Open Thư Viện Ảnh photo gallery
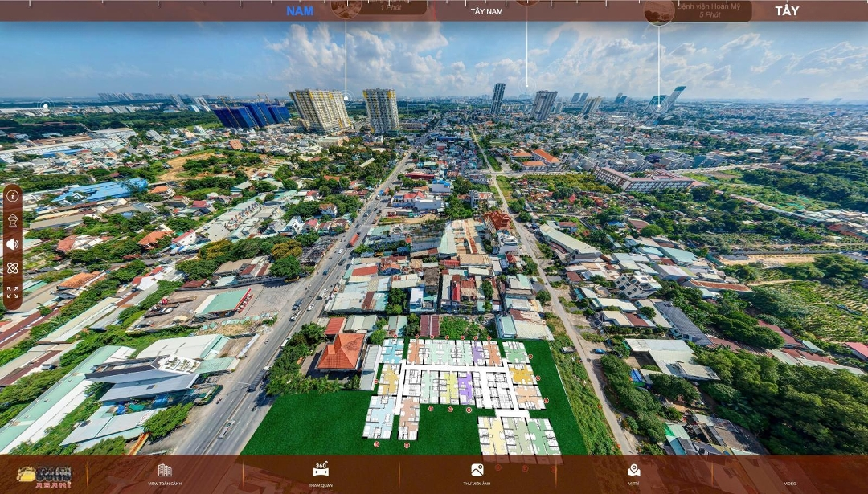 click(477, 474)
